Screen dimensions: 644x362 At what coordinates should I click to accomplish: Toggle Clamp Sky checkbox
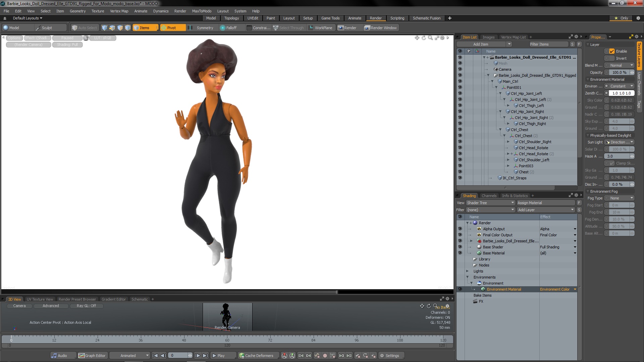tap(612, 163)
